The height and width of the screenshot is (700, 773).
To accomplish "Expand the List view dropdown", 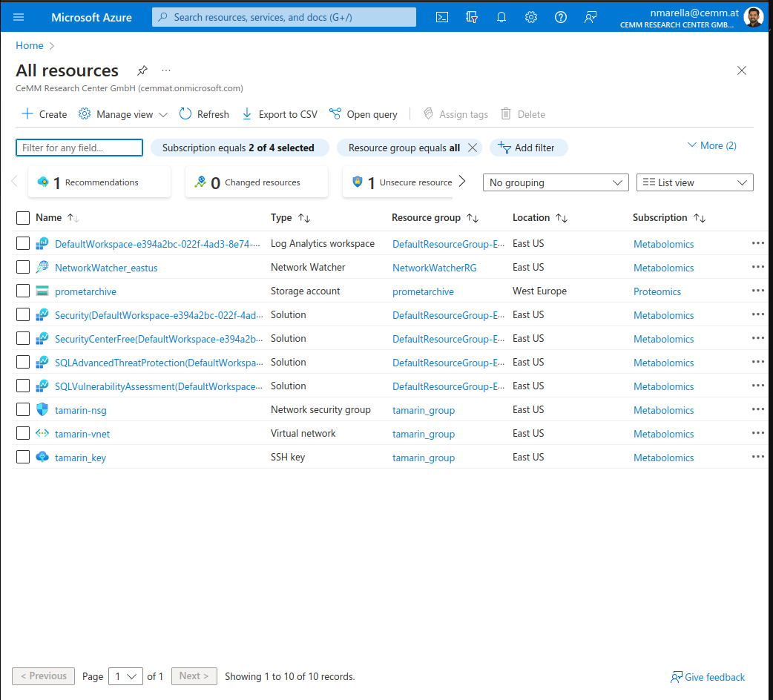I will [694, 182].
